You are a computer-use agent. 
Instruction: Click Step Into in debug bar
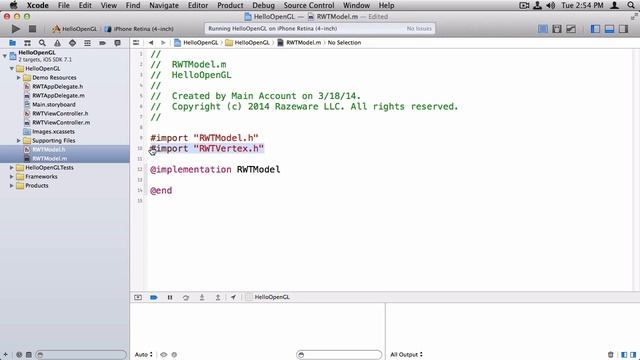[x=202, y=297]
